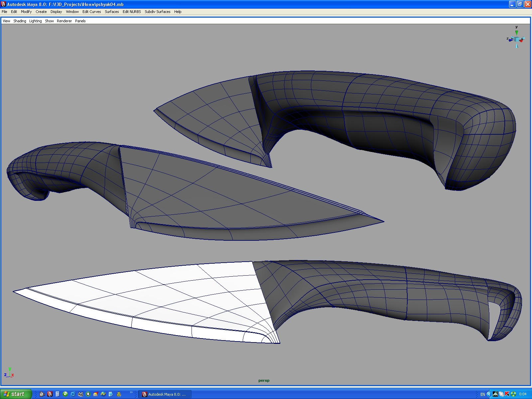Open Internet Explorer from Quick Launch
This screenshot has height=399, width=532.
pos(72,394)
